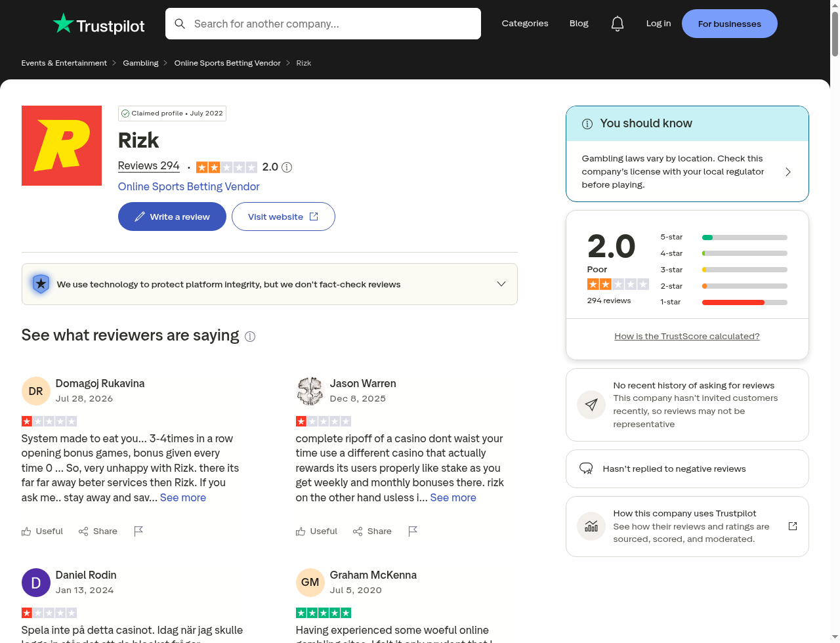The height and width of the screenshot is (643, 840).
Task: Click Domagoj Rukavina's one-star rating
Action: tap(49, 421)
